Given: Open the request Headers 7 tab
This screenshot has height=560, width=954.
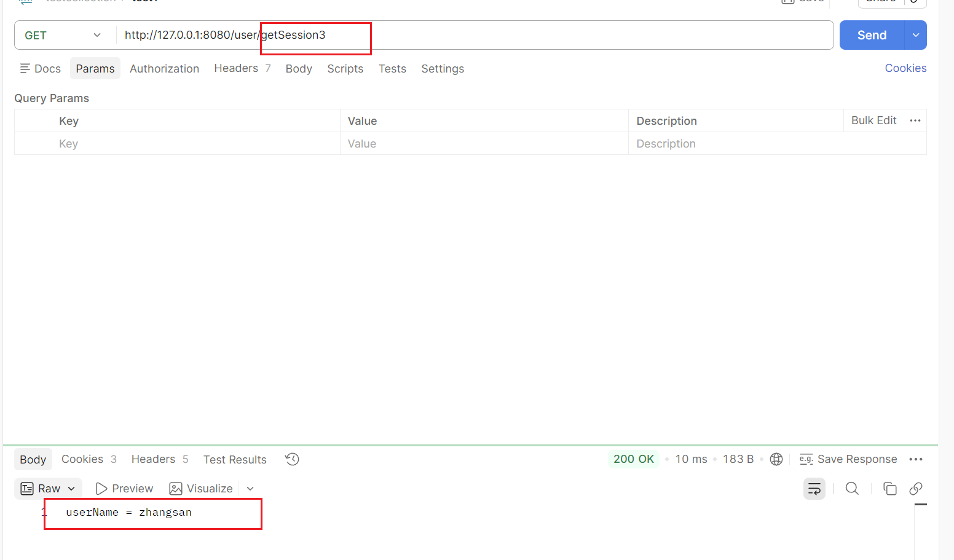Looking at the screenshot, I should [242, 68].
